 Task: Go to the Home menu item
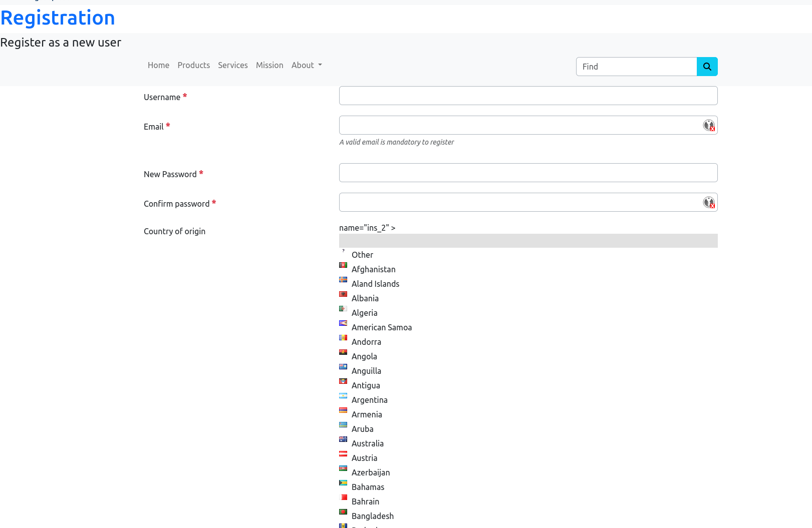(x=158, y=65)
